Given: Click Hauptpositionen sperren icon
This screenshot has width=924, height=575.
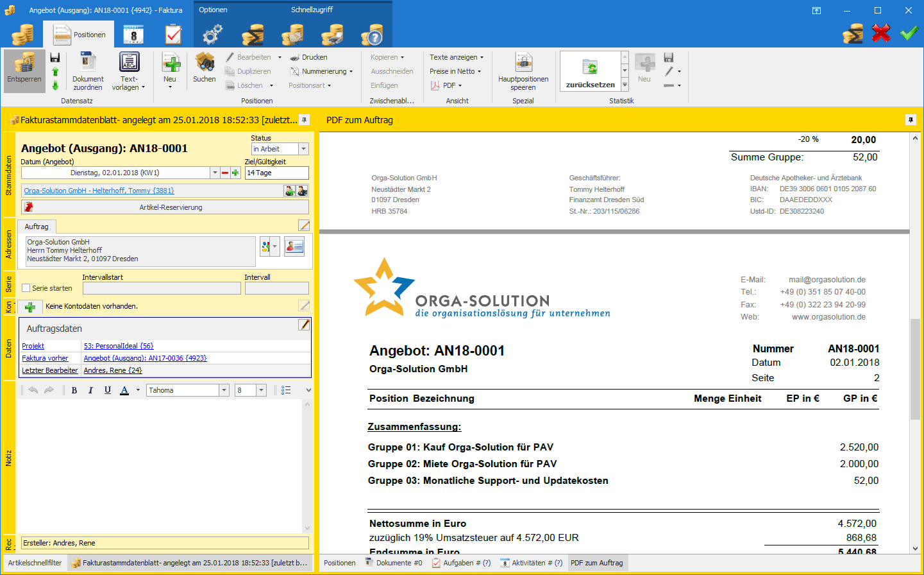Looking at the screenshot, I should click(523, 71).
